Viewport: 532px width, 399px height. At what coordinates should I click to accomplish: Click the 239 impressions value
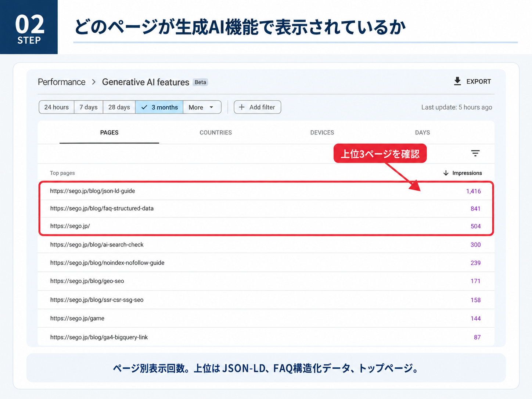[x=475, y=263]
